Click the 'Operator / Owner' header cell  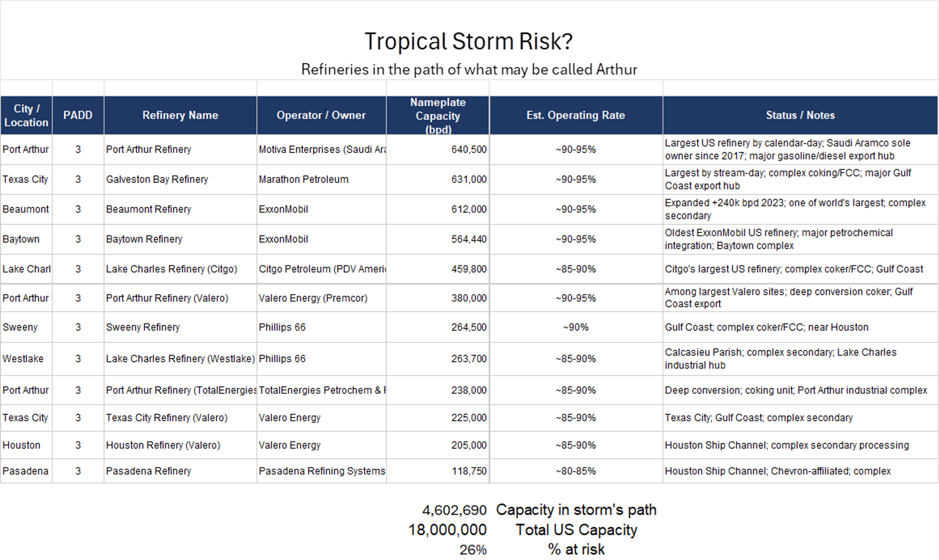[321, 115]
